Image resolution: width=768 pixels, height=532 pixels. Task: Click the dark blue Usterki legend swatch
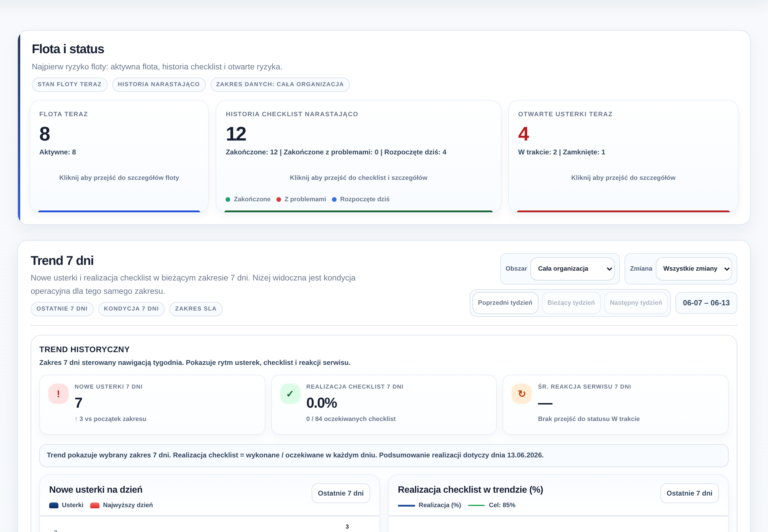[54, 505]
